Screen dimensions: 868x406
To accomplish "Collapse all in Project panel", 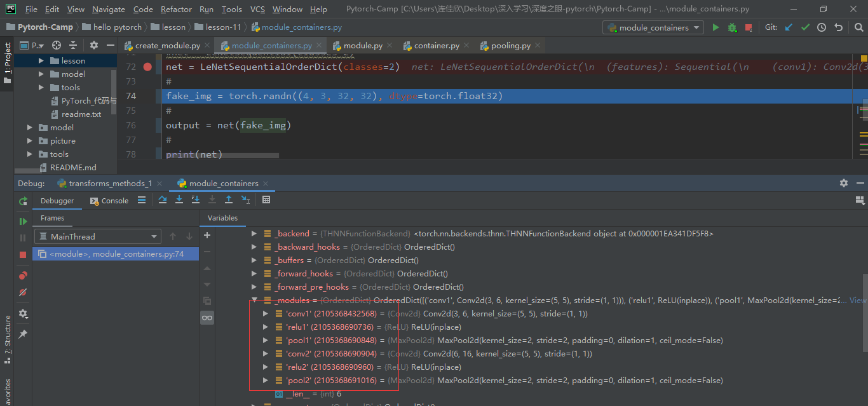I will (x=73, y=45).
